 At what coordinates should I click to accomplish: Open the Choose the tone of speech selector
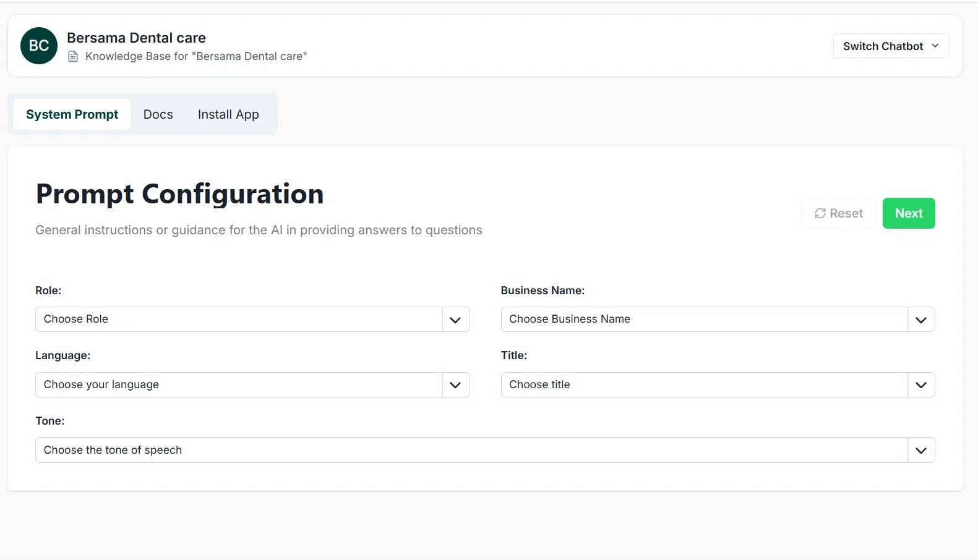[471, 451]
